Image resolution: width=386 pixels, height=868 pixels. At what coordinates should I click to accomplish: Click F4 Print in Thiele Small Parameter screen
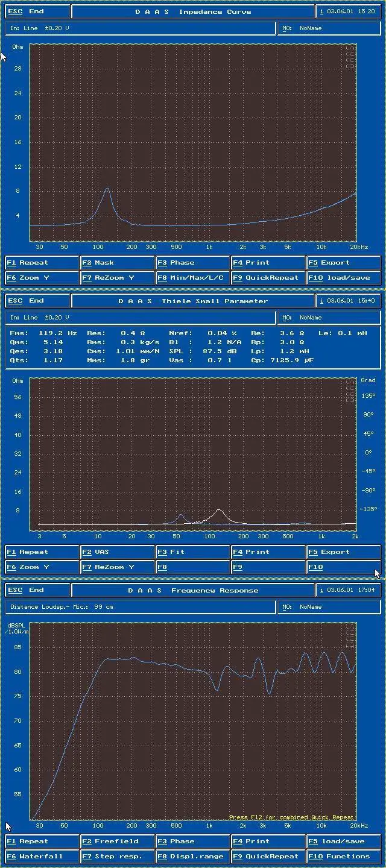point(268,552)
